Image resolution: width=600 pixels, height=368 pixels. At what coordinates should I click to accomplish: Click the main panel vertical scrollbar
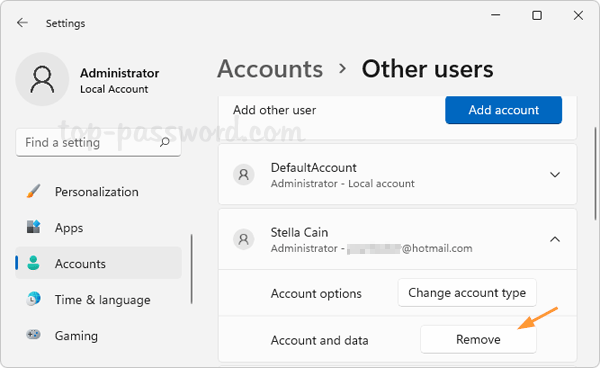click(x=595, y=173)
